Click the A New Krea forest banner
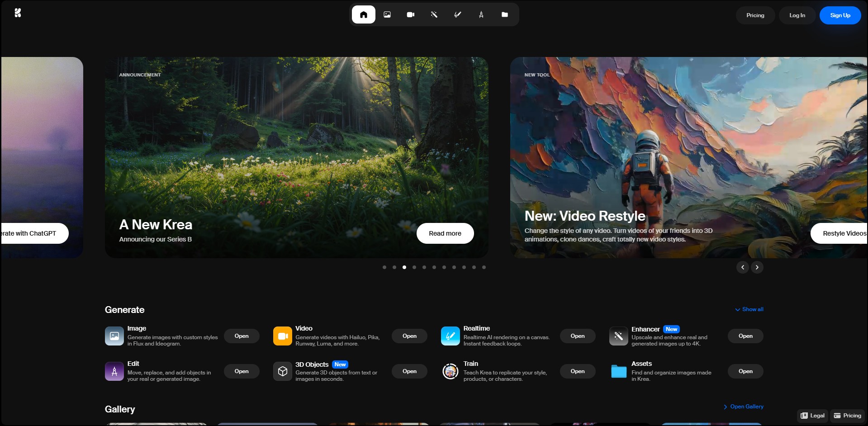Image resolution: width=868 pixels, height=426 pixels. [297, 157]
